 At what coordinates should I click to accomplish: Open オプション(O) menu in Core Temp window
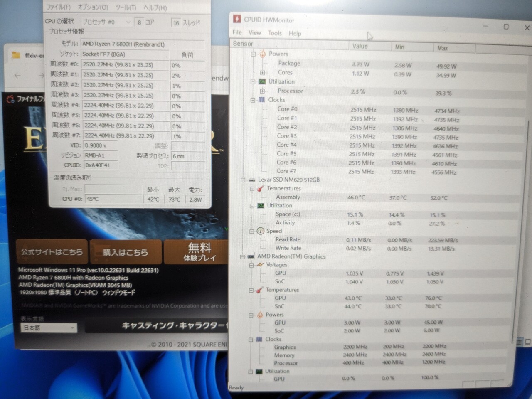pyautogui.click(x=93, y=7)
